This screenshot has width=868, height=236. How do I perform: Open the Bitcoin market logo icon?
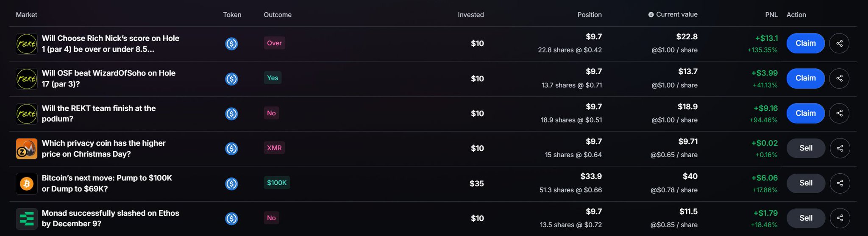[x=27, y=184]
